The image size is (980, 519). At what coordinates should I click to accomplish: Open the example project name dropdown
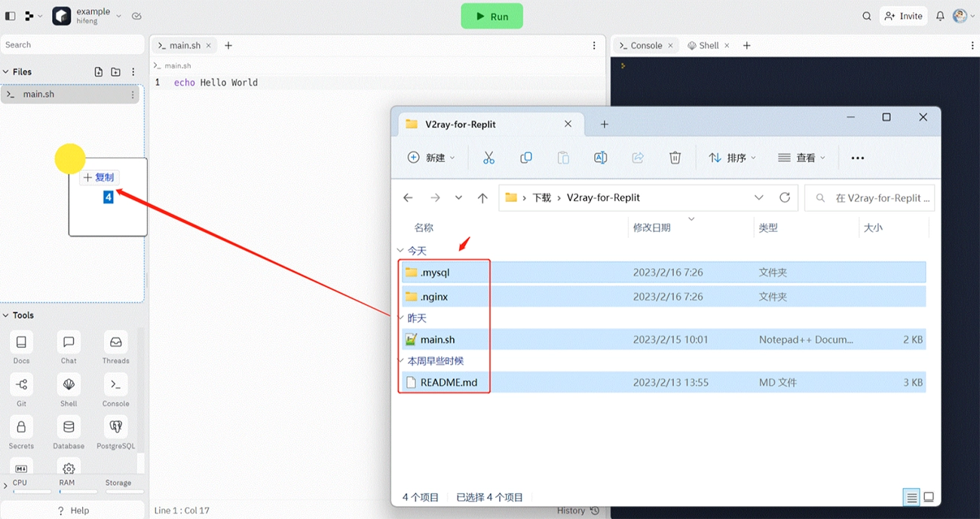(x=98, y=16)
